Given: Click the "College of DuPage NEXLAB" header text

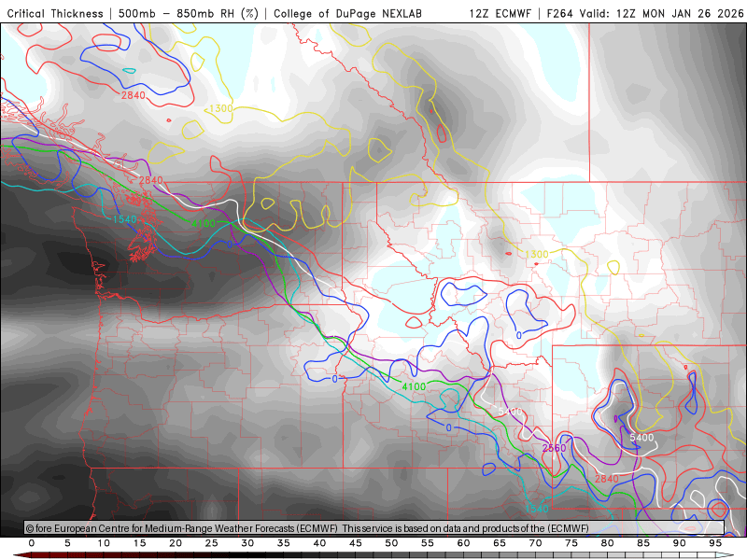Looking at the screenshot, I should coord(347,13).
